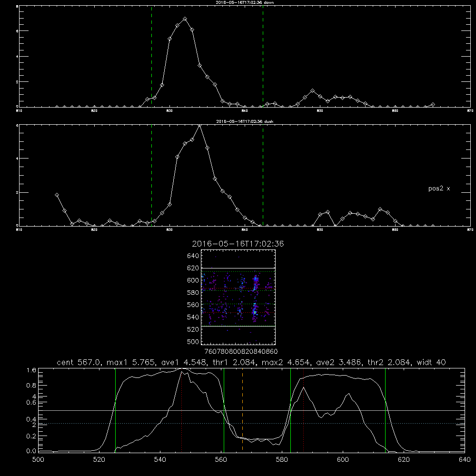Click the right green dashed line in dawn plot
Image resolution: width=476 pixels, height=476 pixels.
263,57
